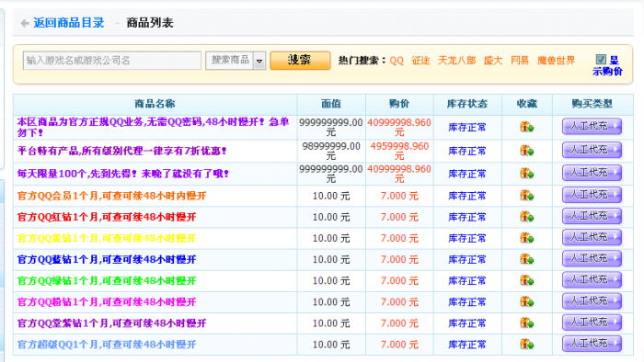Click 人工代充 for 平台特有产品 row
The height and width of the screenshot is (362, 644).
pos(592,150)
